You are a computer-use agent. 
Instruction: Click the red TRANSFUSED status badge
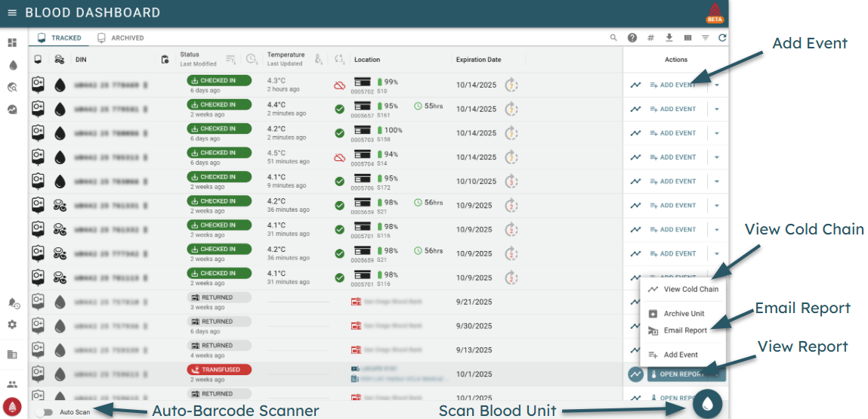pyautogui.click(x=219, y=370)
